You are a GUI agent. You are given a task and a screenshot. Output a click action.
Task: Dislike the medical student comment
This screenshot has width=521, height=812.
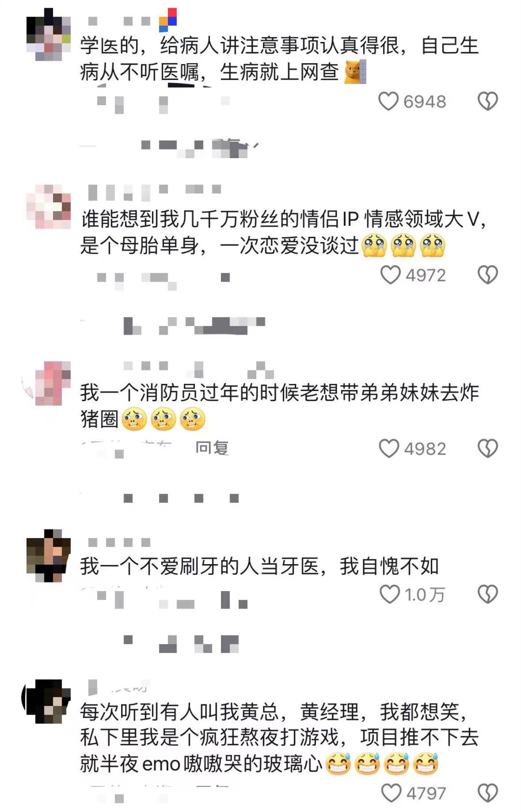488,101
